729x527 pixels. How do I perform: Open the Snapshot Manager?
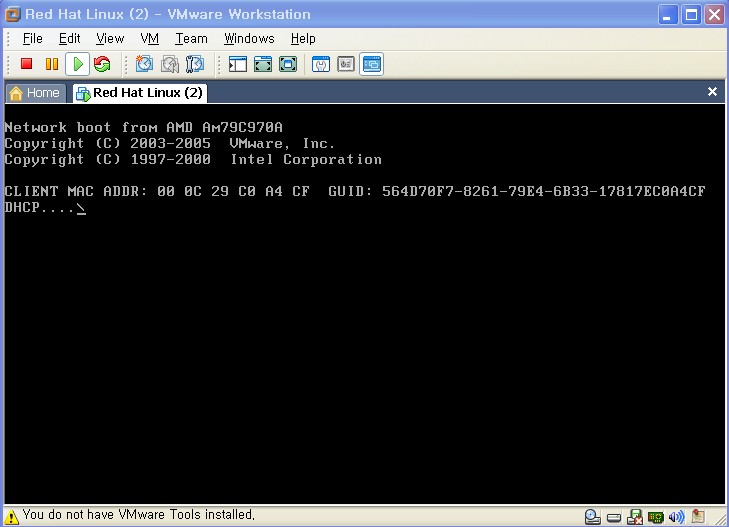195,64
